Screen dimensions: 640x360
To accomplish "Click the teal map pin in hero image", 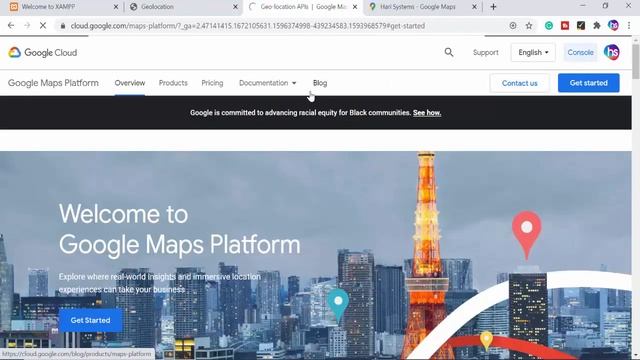I will (338, 306).
